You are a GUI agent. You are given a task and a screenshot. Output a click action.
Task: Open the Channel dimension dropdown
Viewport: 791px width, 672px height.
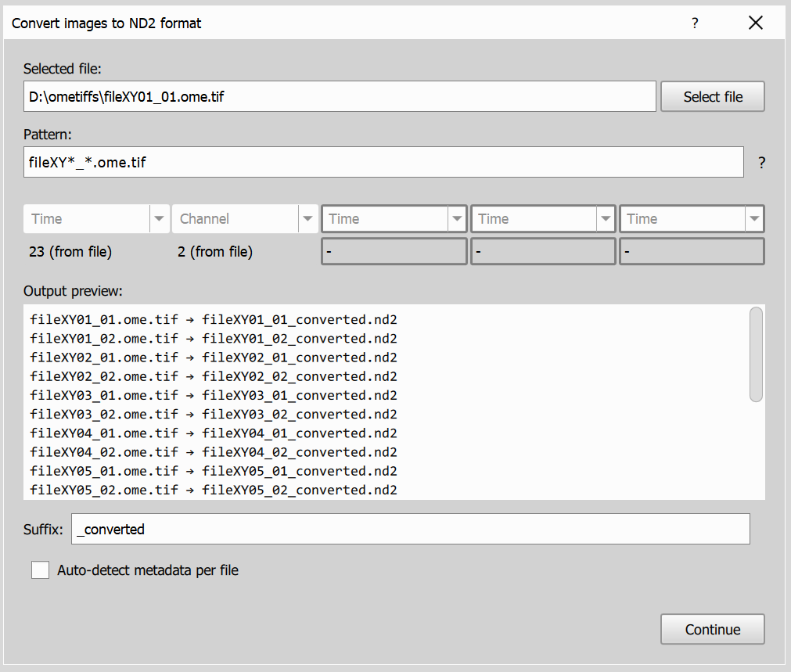pos(307,218)
